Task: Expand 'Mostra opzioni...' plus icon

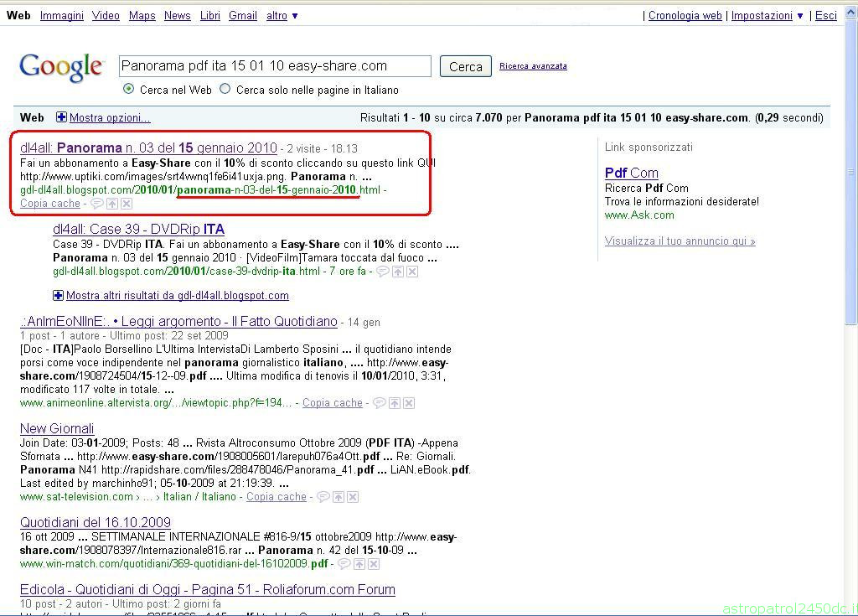Action: (x=61, y=117)
